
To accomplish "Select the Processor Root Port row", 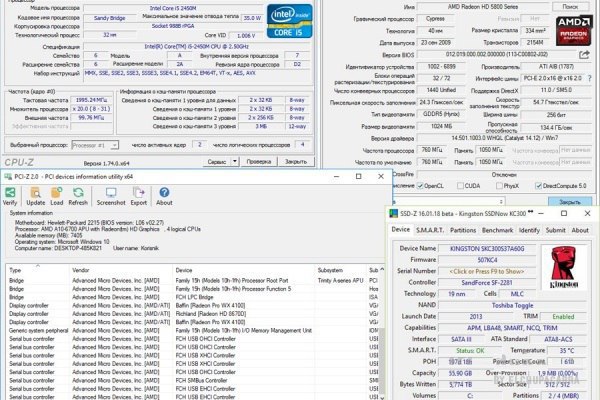I will point(192,281).
